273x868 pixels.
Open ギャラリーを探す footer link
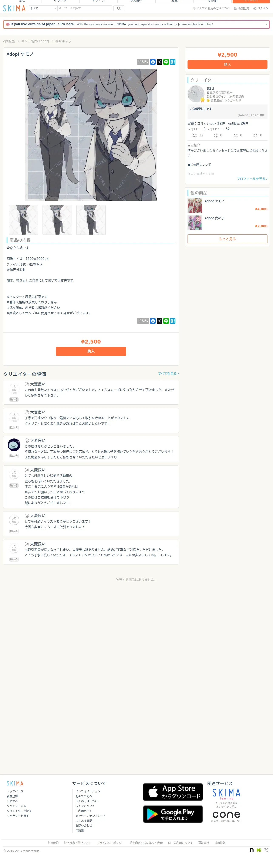tap(17, 816)
